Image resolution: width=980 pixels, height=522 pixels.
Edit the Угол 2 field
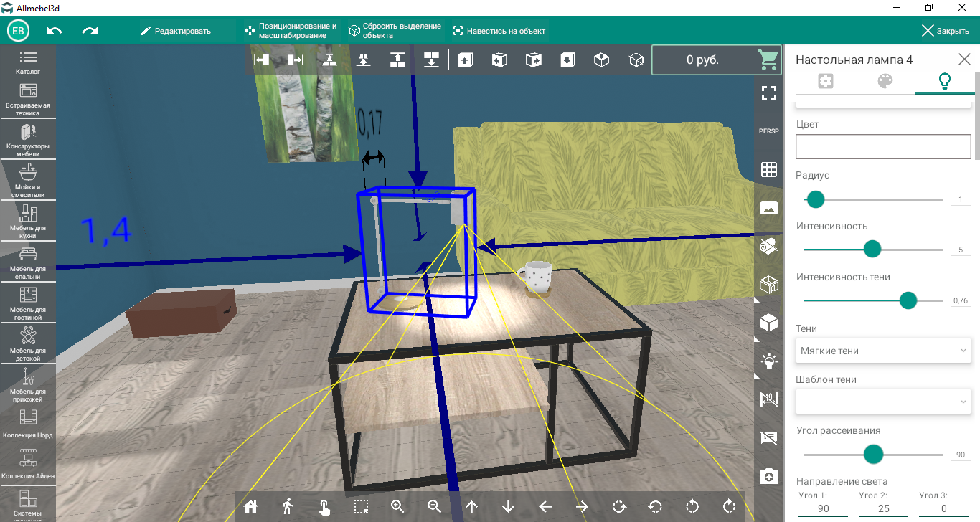pyautogui.click(x=883, y=508)
